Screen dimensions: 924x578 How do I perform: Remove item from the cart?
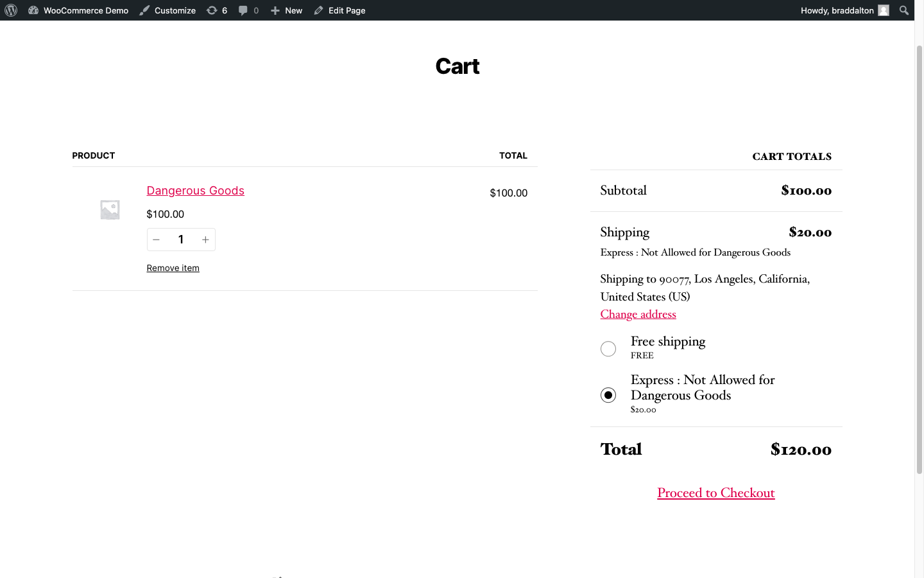[173, 268]
